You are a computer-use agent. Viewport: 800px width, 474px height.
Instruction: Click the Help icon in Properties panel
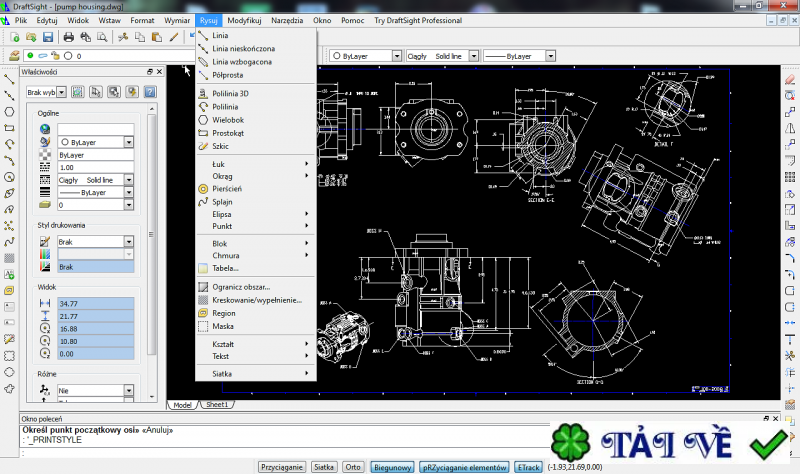(x=149, y=92)
